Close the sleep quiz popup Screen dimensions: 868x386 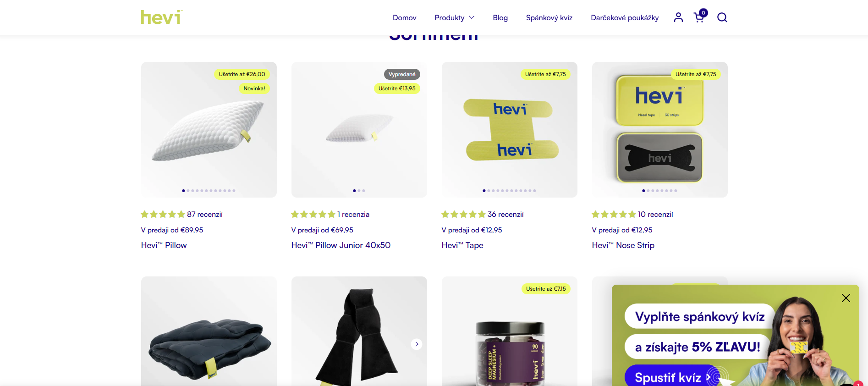pyautogui.click(x=846, y=298)
